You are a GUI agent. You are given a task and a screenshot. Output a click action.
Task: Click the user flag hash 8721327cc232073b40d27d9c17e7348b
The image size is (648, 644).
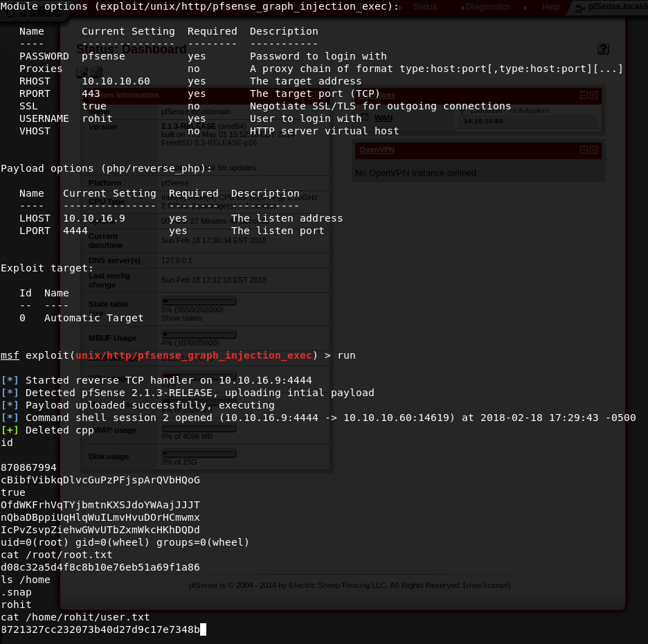(x=100, y=629)
